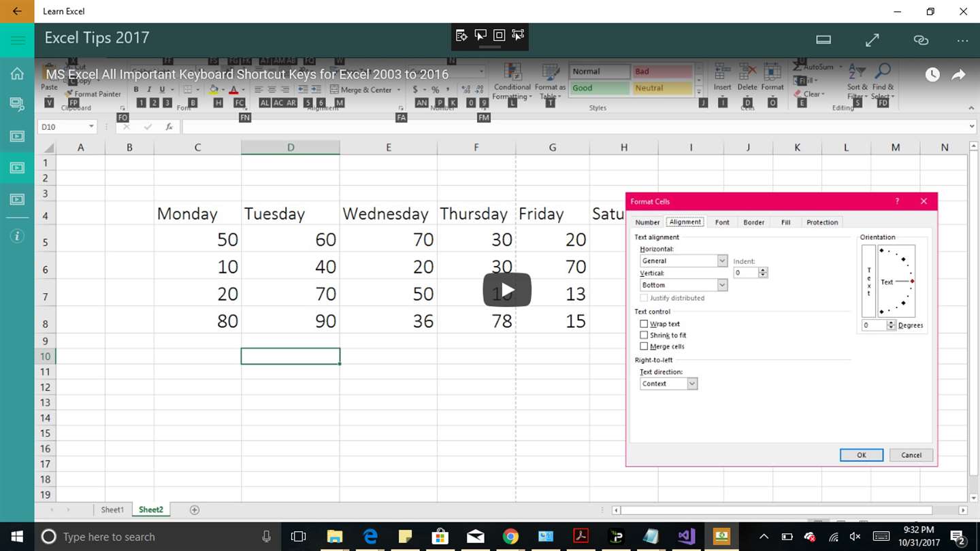Open the hamburger menu in Learn Excel
980x551 pixels.
pyautogui.click(x=17, y=40)
